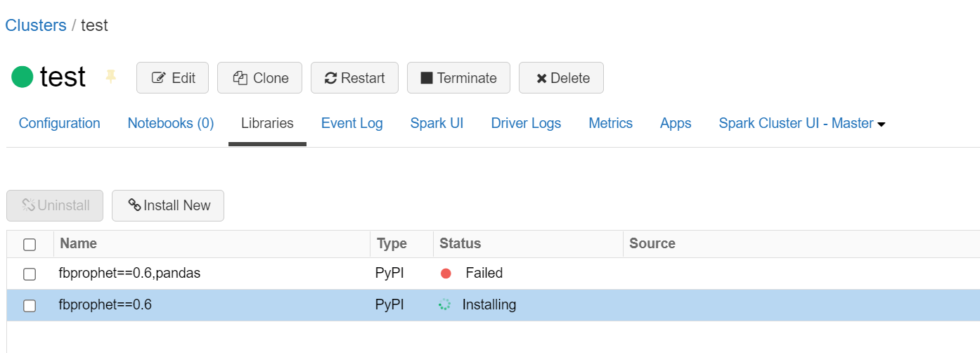Click the Failed status text
This screenshot has width=980, height=353.
pos(484,273)
